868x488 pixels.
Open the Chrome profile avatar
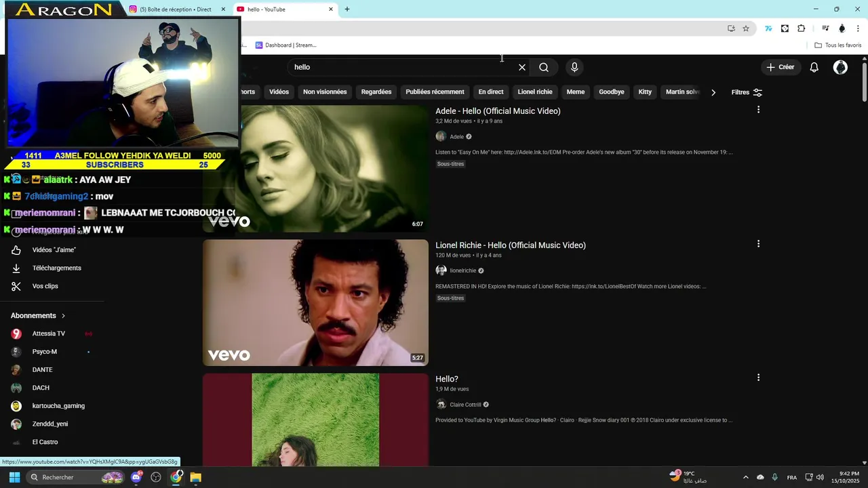pos(842,28)
